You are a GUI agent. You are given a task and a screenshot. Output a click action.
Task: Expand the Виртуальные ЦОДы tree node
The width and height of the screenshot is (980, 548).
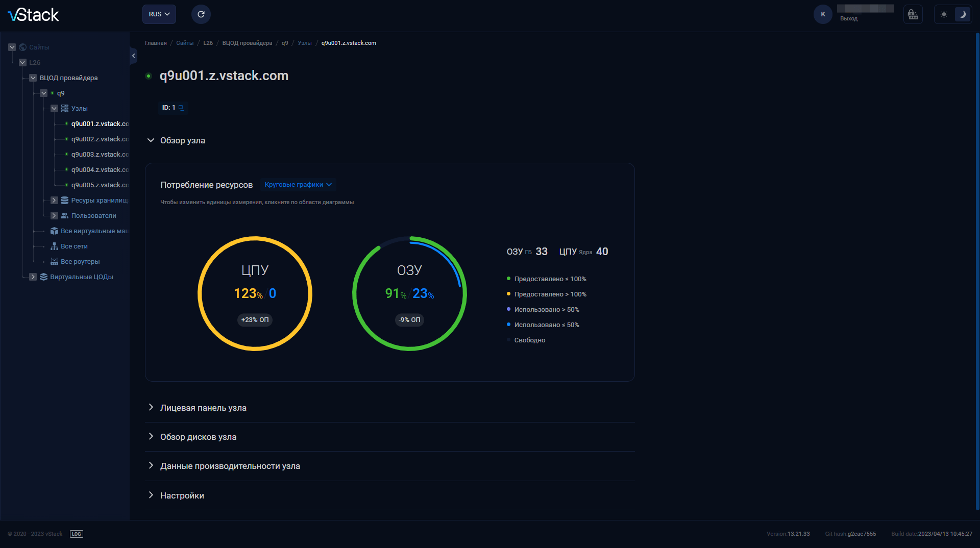click(33, 277)
